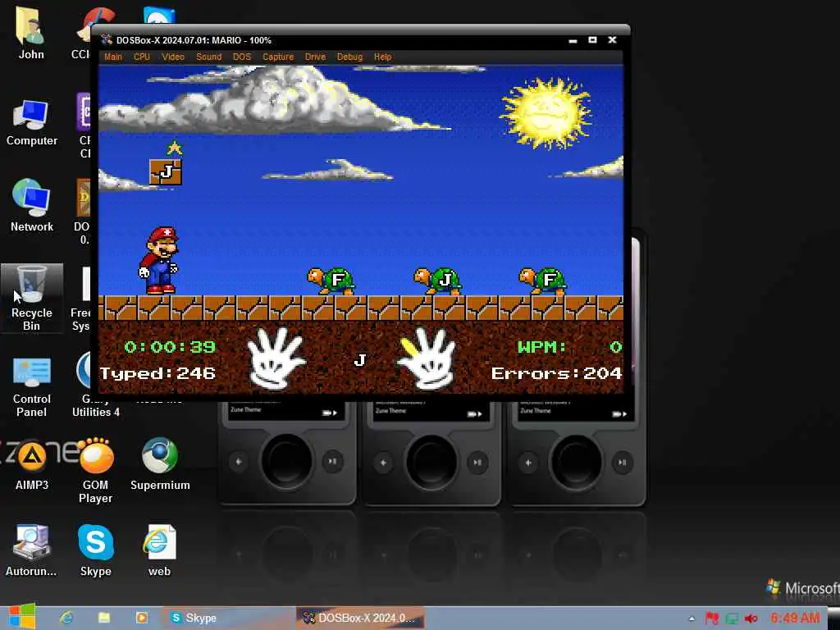
Task: Switch to Skype taskbar button
Action: [227, 618]
